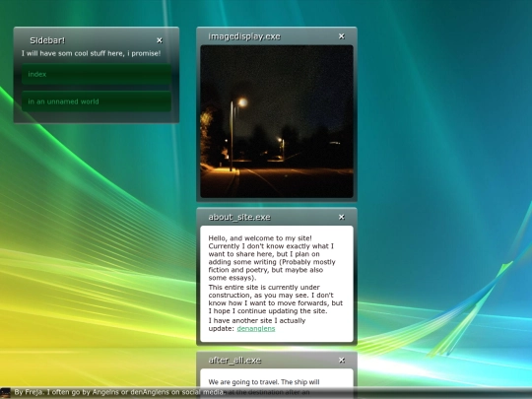This screenshot has width=532, height=399.
Task: Click the Sidebar! heading
Action: (x=47, y=40)
